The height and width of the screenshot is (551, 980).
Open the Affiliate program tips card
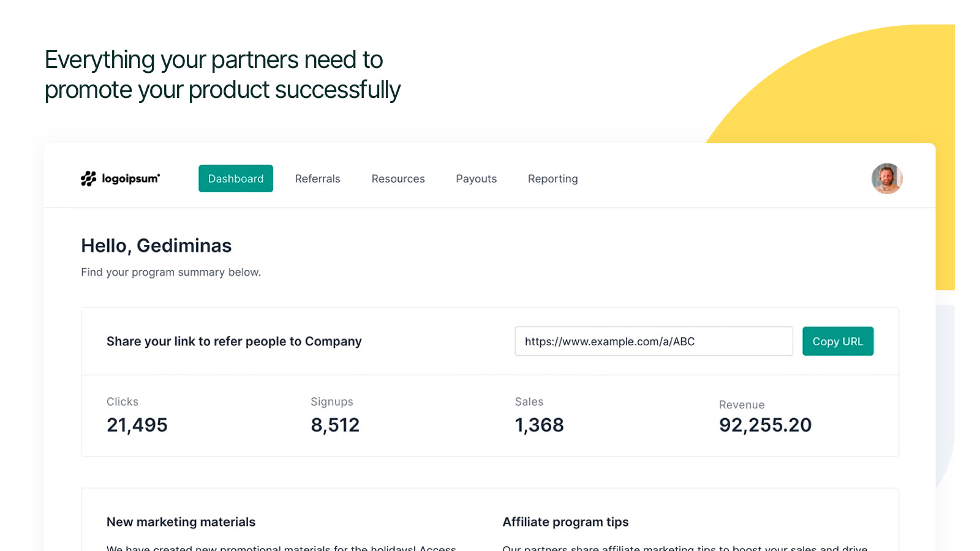565,522
